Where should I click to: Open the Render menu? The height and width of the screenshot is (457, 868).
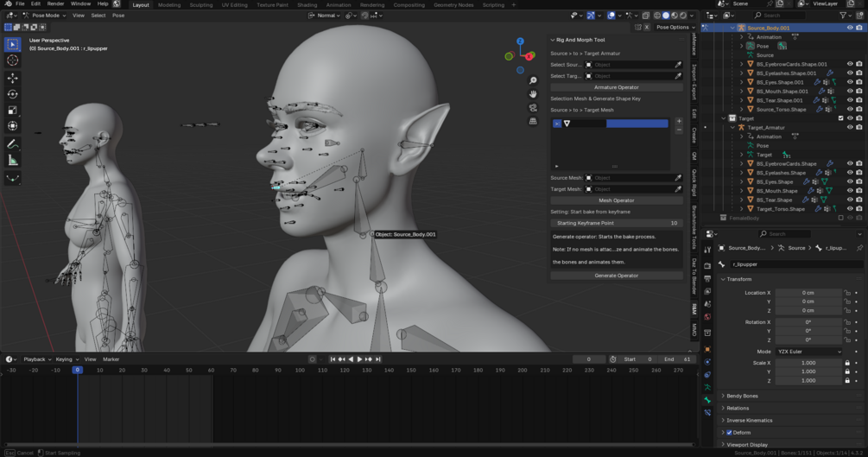tap(55, 3)
